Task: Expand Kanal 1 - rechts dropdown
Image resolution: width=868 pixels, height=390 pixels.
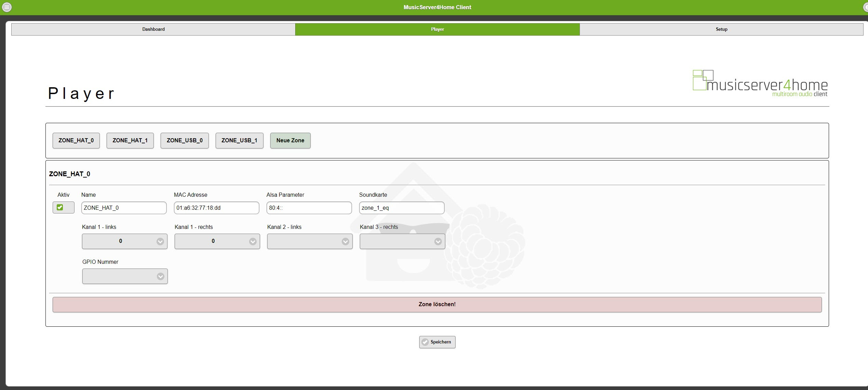Action: tap(217, 241)
